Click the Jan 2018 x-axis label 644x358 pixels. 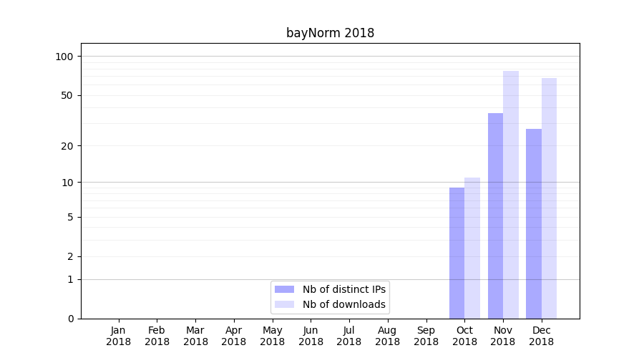pos(118,336)
